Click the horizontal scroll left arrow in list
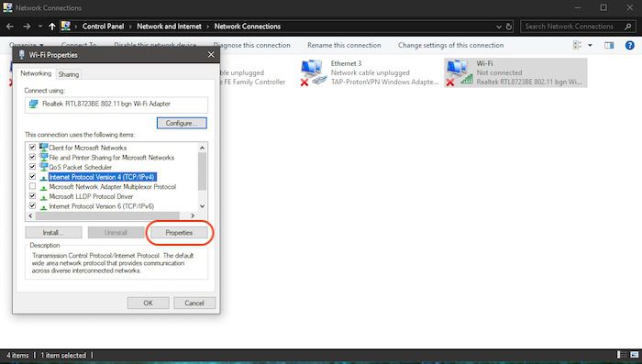The image size is (642, 364). coord(30,215)
